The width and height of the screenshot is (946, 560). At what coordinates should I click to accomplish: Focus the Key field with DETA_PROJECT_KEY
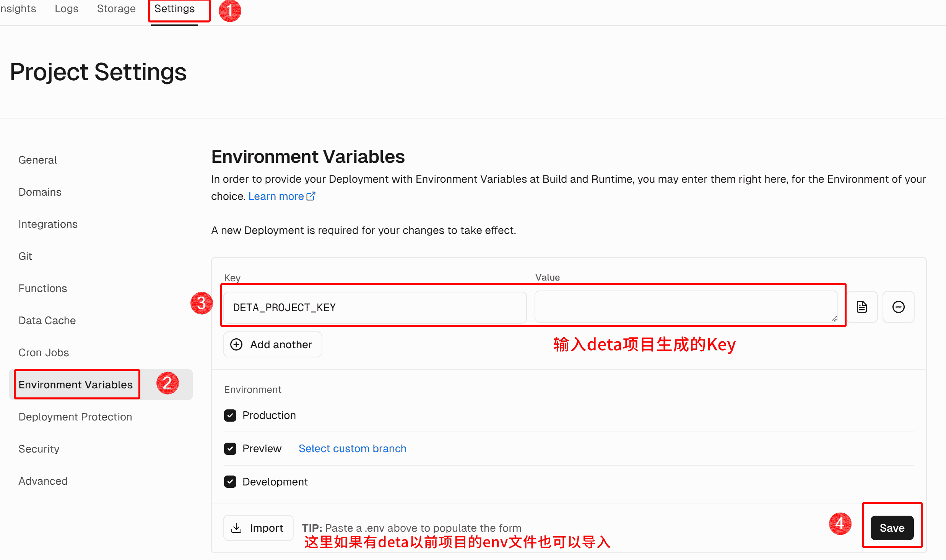click(x=375, y=307)
